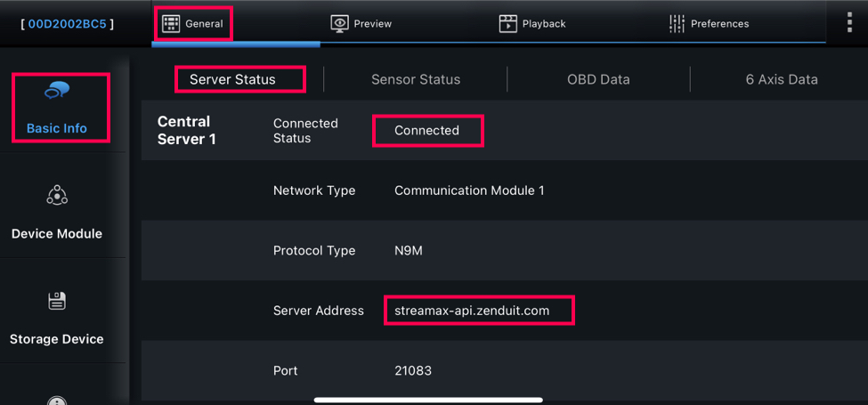Select the Playback film clip icon
This screenshot has height=405, width=868.
tap(507, 23)
